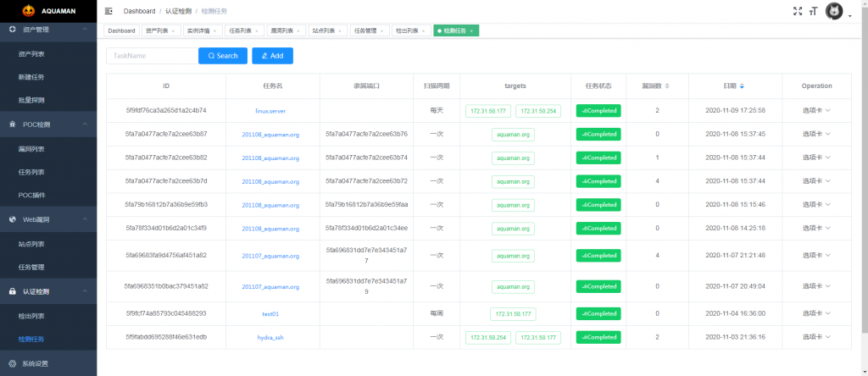Click 172.31.50.254 tag in hydra_ssh row
The height and width of the screenshot is (376, 868).
point(488,337)
